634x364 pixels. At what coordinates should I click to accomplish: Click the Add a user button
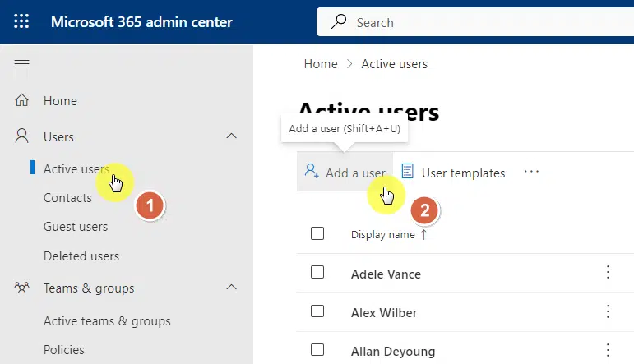[x=345, y=172]
